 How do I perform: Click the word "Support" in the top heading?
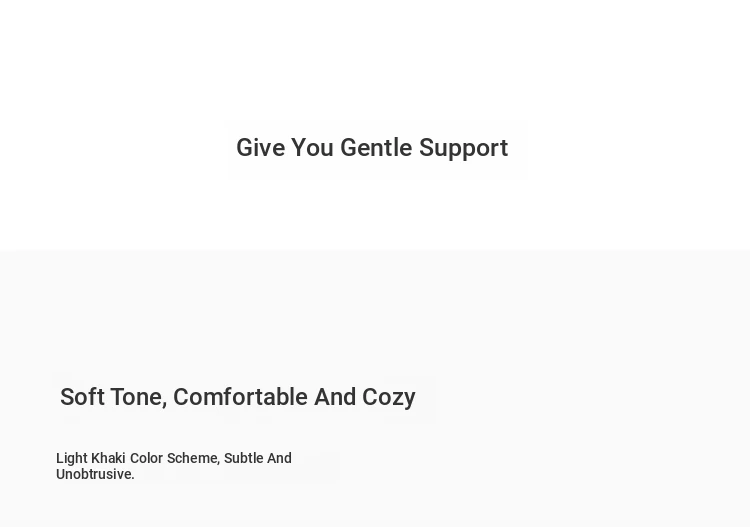pyautogui.click(x=463, y=149)
